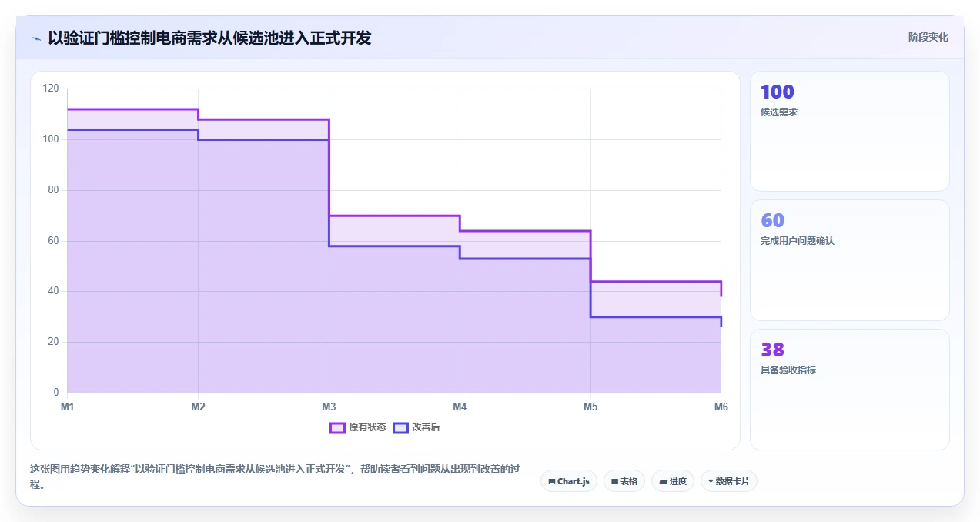
Task: Select the 100 候选需求 data card
Action: tap(850, 131)
